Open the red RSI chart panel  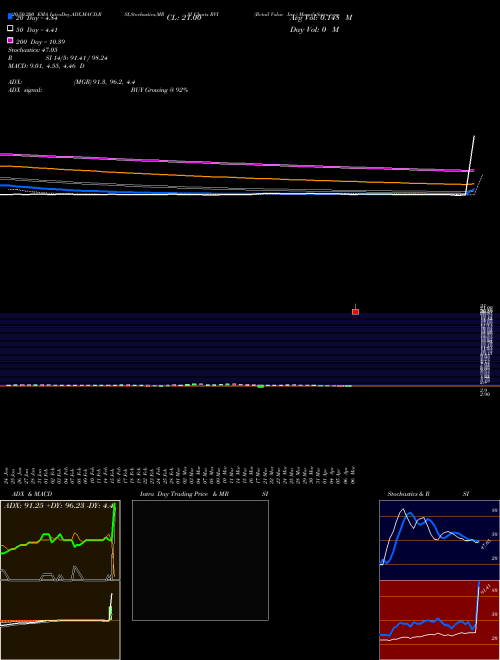(x=439, y=620)
